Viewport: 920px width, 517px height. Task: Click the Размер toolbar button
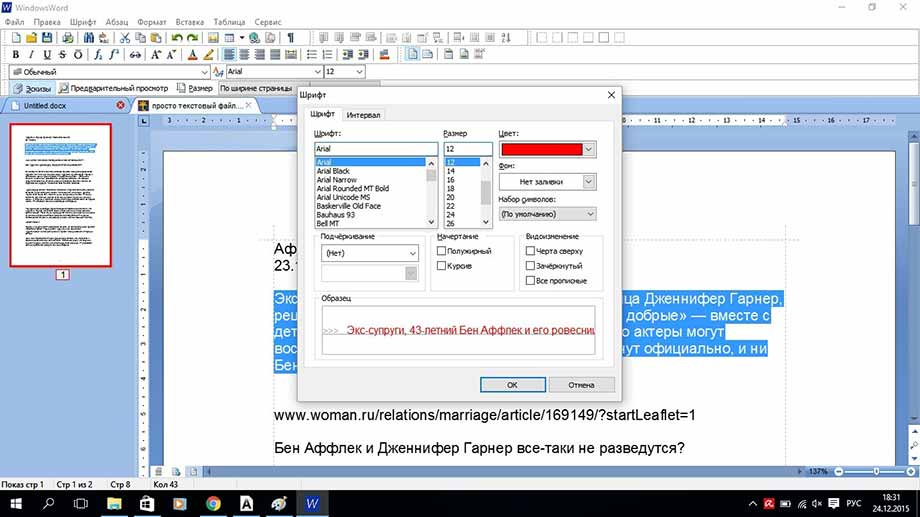point(195,88)
